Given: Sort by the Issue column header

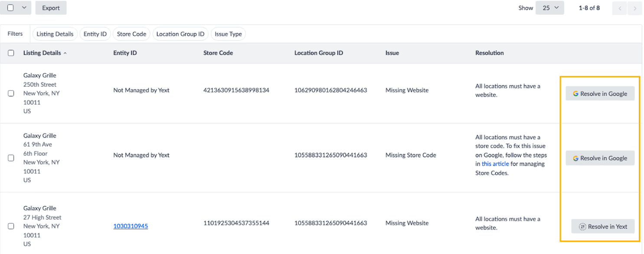Looking at the screenshot, I should [392, 53].
